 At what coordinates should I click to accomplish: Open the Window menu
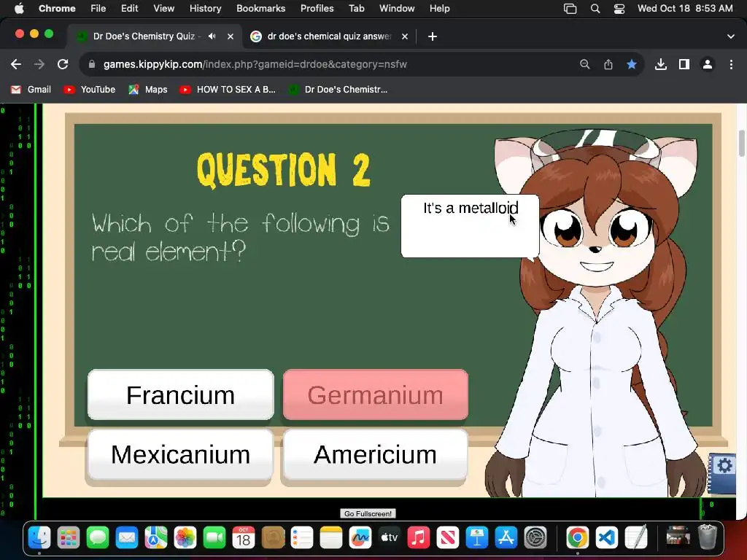[x=397, y=9]
